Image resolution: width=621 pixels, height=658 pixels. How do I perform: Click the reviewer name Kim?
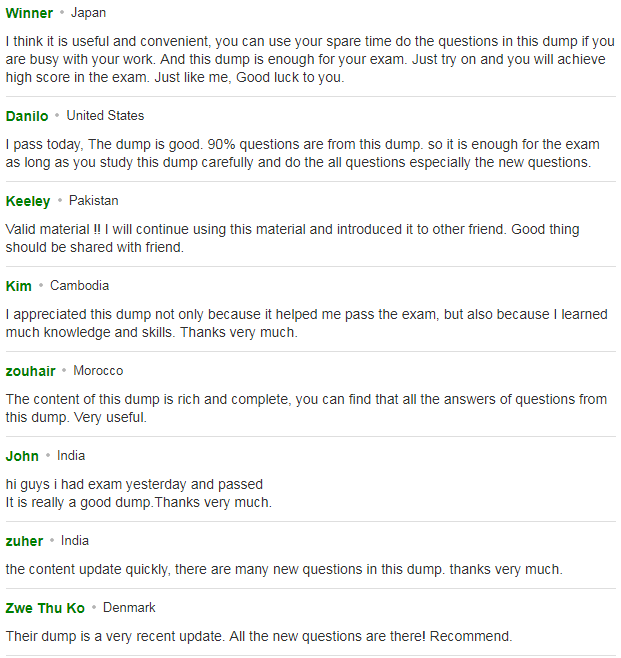(18, 286)
